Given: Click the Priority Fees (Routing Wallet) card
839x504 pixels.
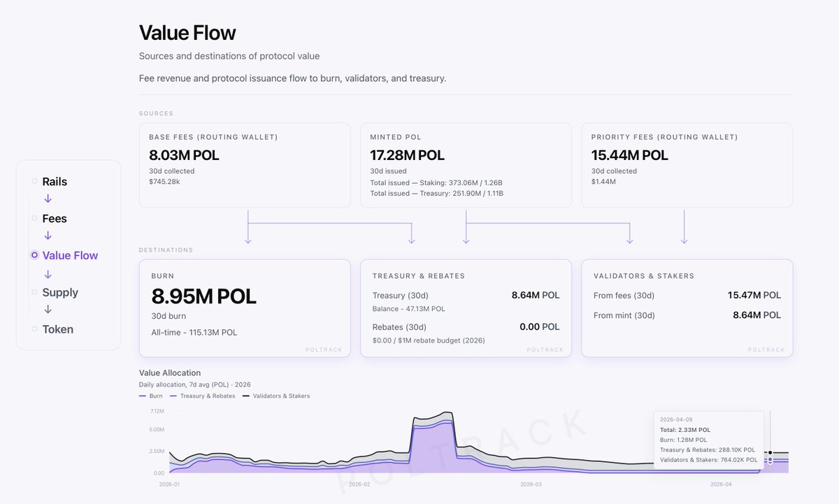Looking at the screenshot, I should coord(687,166).
